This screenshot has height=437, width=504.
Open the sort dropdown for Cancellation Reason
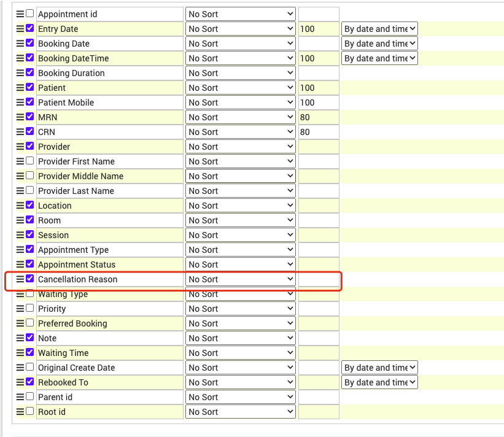(241, 279)
